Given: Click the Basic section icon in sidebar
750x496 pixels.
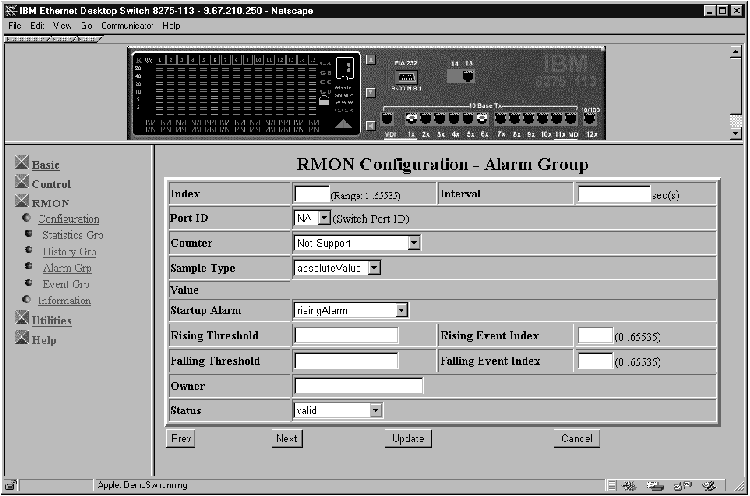Looking at the screenshot, I should 23,164.
